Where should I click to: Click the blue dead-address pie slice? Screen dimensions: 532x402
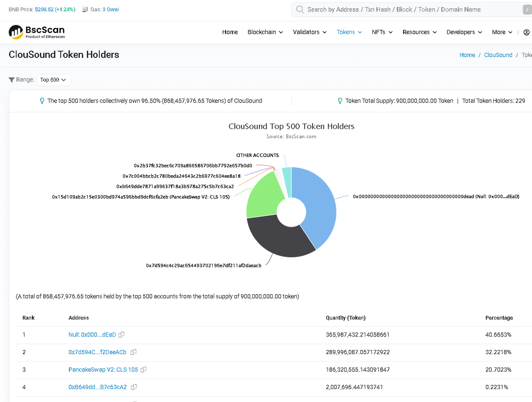pos(317,204)
